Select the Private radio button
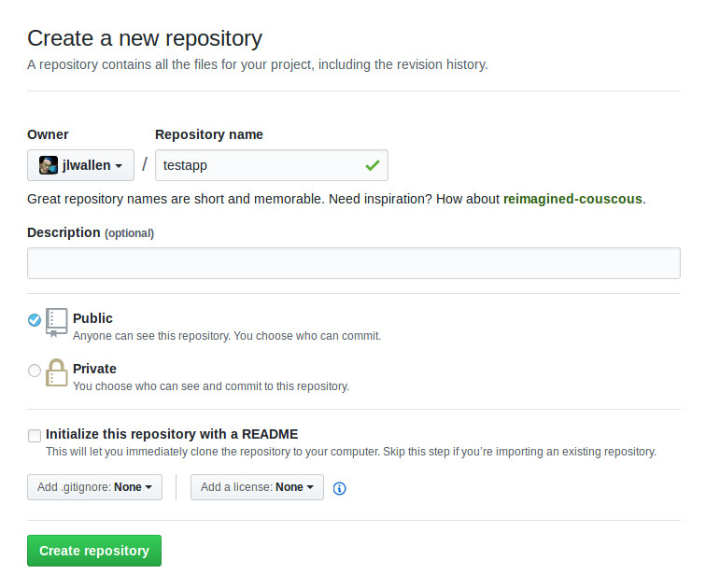This screenshot has width=706, height=588. pyautogui.click(x=35, y=371)
